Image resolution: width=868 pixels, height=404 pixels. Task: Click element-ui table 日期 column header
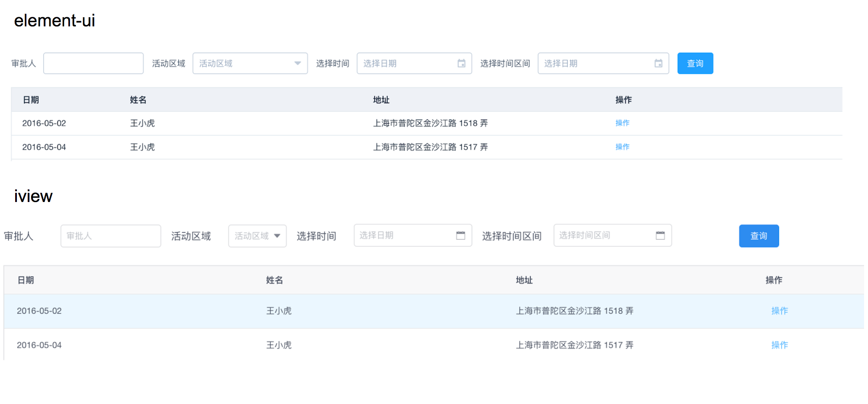(x=31, y=100)
